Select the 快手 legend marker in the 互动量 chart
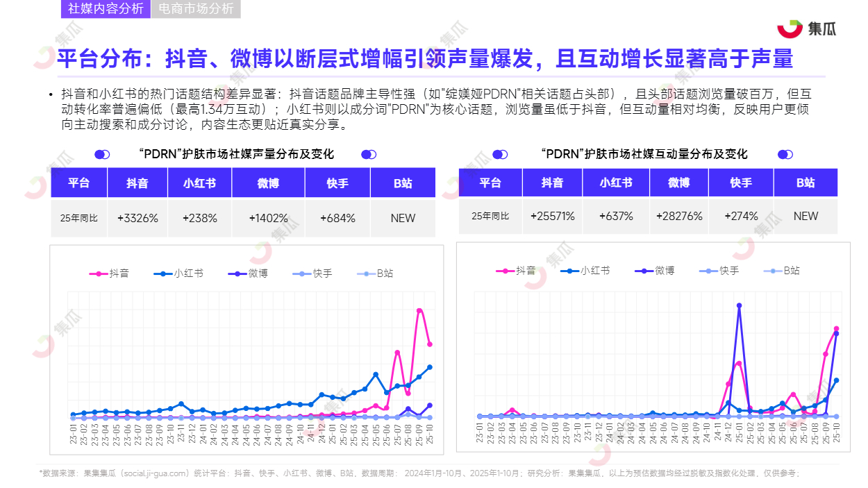 click(x=708, y=271)
